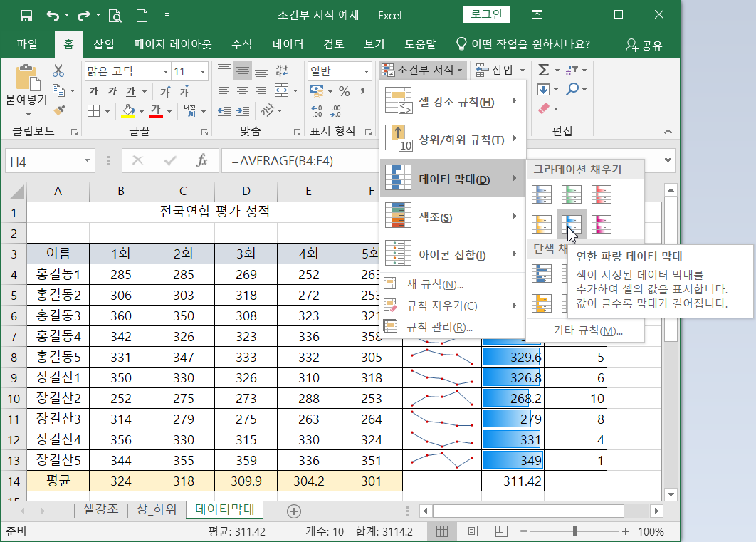Open the 색조 submenu
This screenshot has width=756, height=542.
(x=452, y=216)
